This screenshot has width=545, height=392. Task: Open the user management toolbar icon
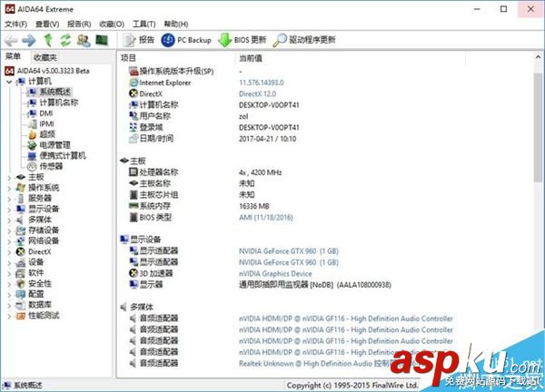coord(84,40)
